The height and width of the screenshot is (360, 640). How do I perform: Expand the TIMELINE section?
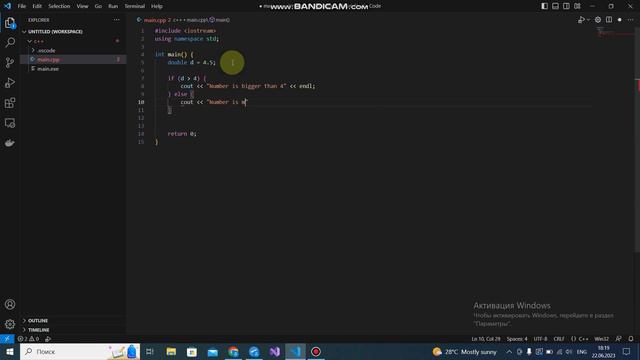pos(73,330)
